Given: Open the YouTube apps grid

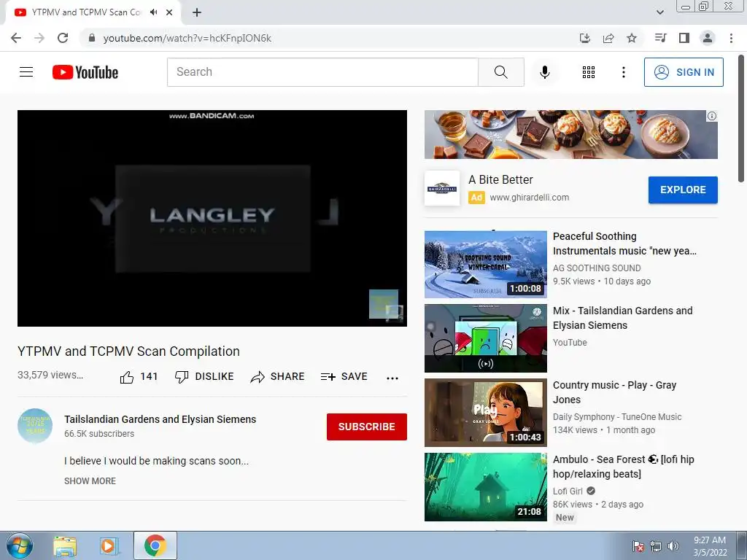Looking at the screenshot, I should point(589,72).
